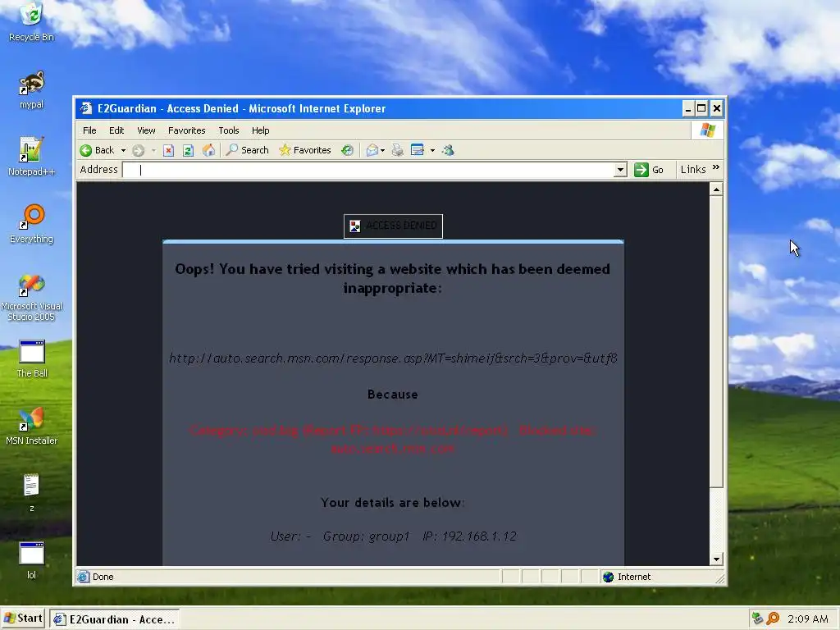Select the z text file icon

pyautogui.click(x=32, y=493)
